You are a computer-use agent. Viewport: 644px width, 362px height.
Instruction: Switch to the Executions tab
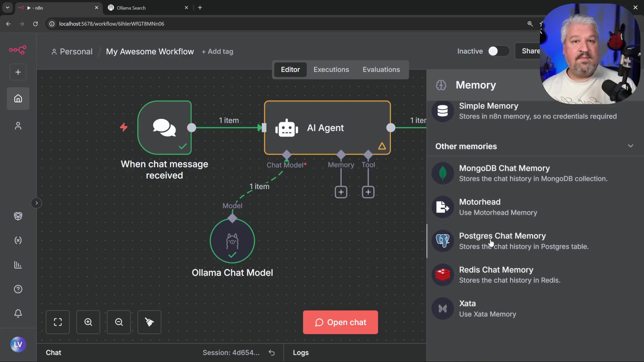click(331, 69)
